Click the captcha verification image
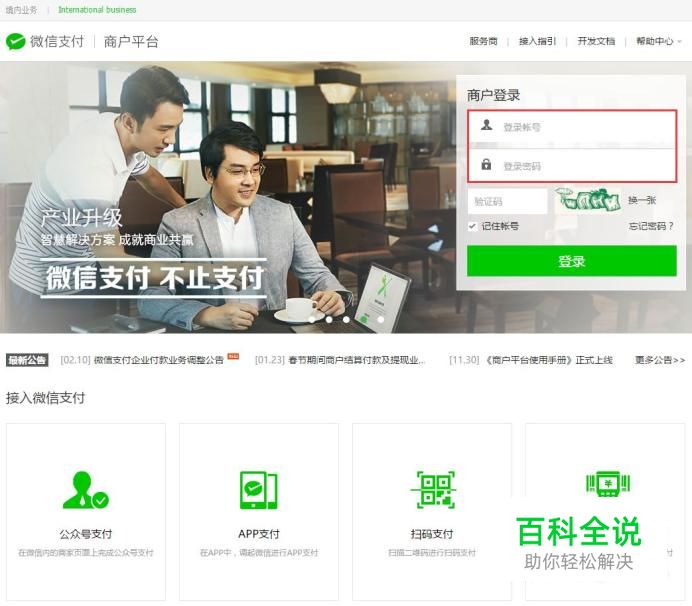This screenshot has height=606, width=692. click(587, 200)
